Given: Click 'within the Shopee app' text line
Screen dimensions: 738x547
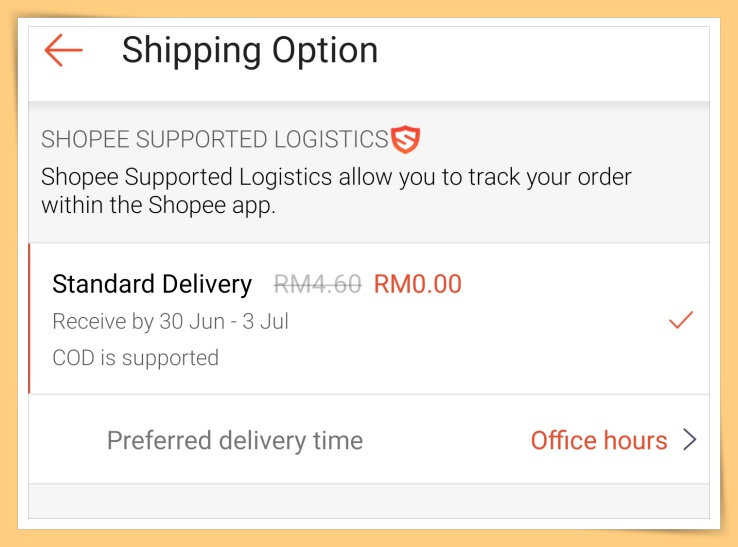Looking at the screenshot, I should 158,206.
